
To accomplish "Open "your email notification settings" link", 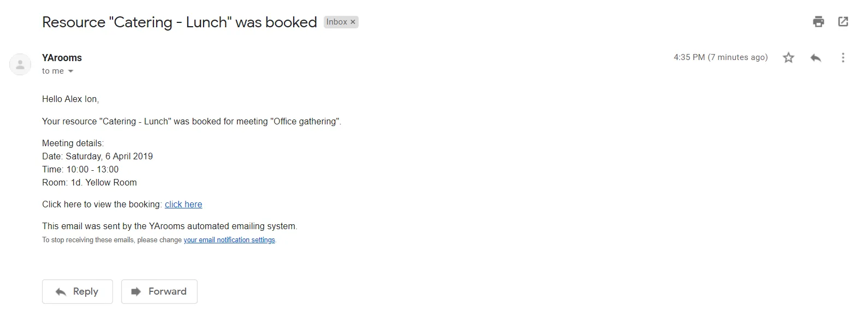I will (x=229, y=240).
